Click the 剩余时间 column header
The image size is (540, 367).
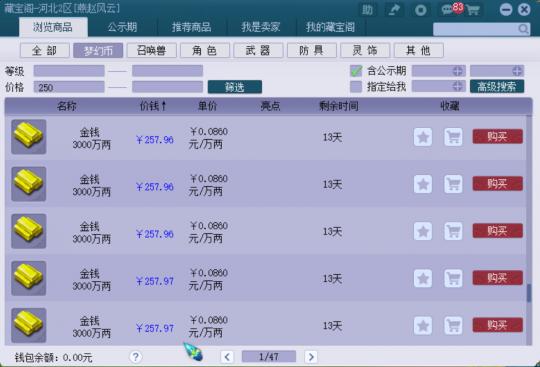coord(339,106)
